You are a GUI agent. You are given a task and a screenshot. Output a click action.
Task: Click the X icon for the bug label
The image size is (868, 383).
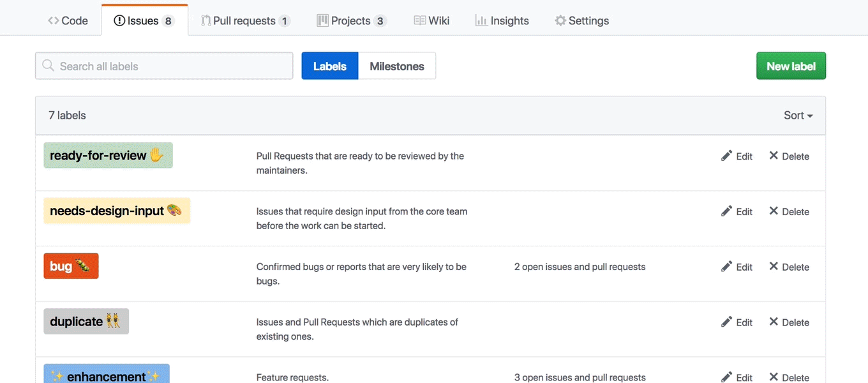tap(774, 266)
